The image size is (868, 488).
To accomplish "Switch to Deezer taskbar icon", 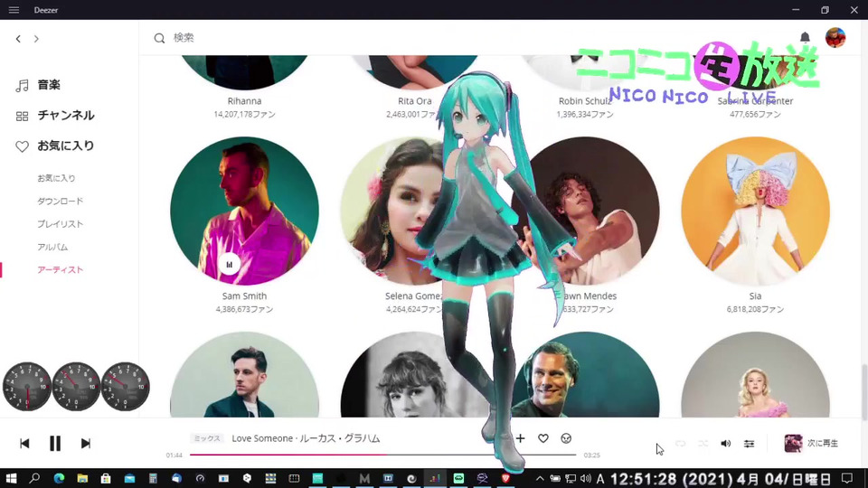I will point(435,479).
